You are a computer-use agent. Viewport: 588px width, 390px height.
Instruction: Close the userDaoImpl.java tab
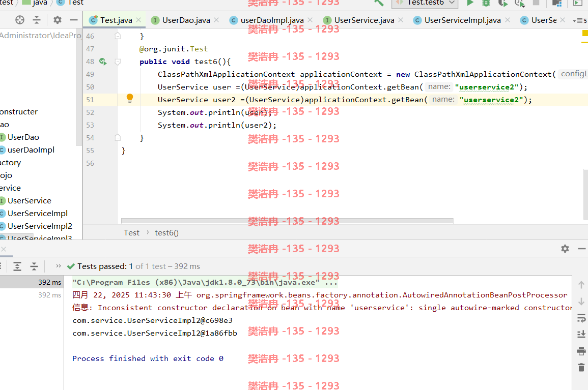tap(310, 20)
